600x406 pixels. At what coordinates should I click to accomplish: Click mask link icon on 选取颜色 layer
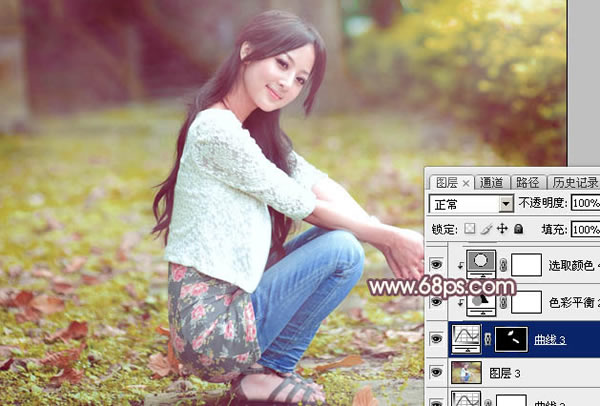click(503, 264)
